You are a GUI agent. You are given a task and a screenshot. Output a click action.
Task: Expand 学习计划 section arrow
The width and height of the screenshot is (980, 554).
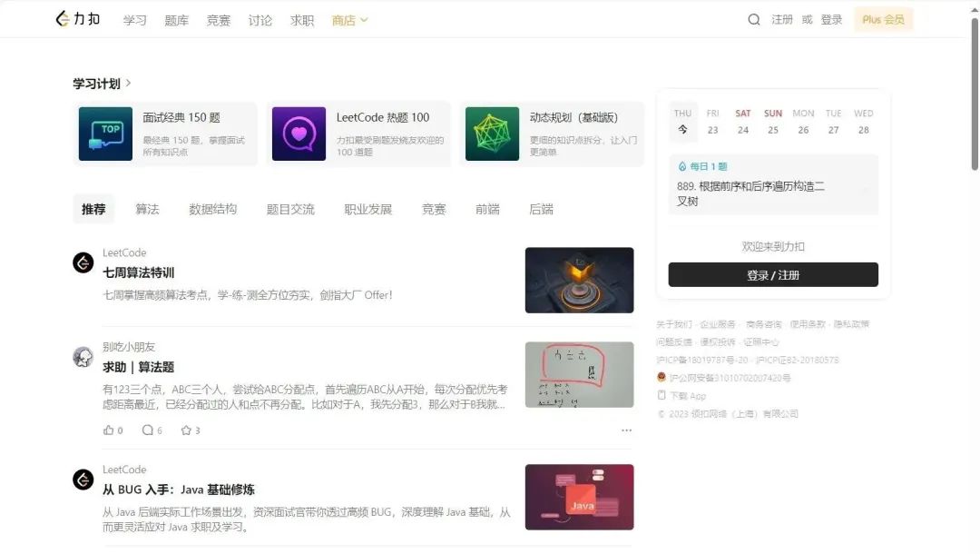pyautogui.click(x=128, y=84)
